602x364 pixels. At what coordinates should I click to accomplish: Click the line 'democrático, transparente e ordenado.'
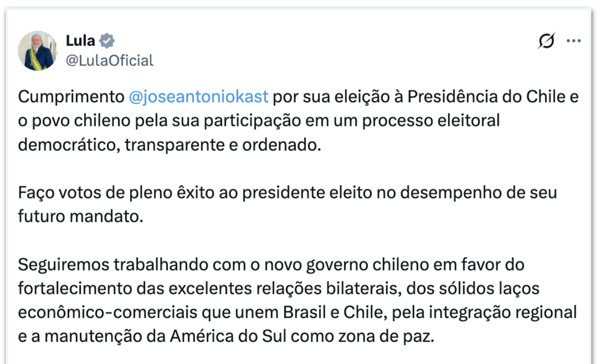click(169, 144)
